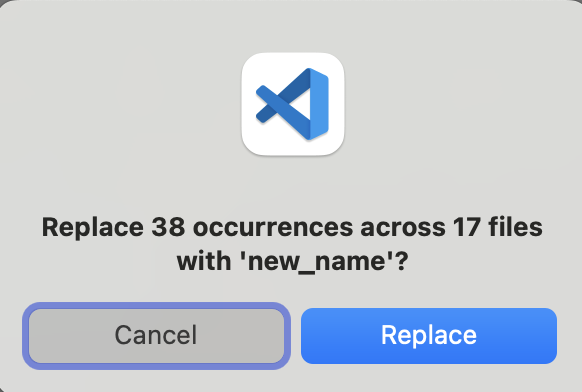This screenshot has height=392, width=582.
Task: Click the Visual Studio Code logo icon
Action: 293,104
